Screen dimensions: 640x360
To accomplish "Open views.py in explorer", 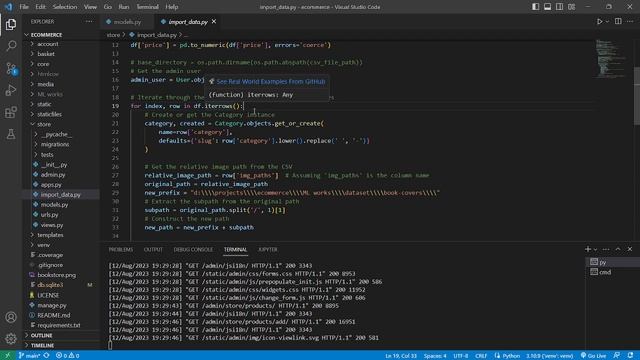I will point(61,224).
